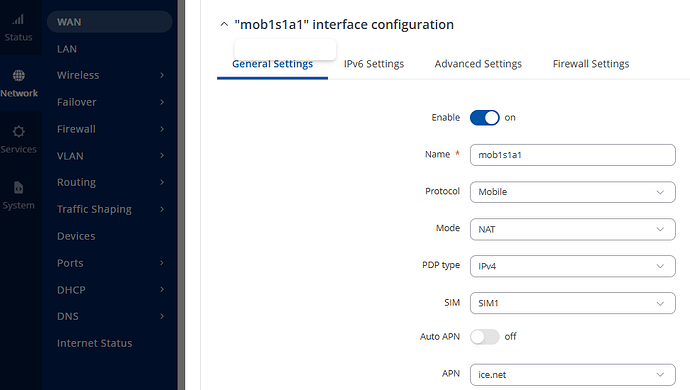Image resolution: width=690 pixels, height=390 pixels.
Task: Open the Protocol dropdown showing Mobile
Action: 573,192
